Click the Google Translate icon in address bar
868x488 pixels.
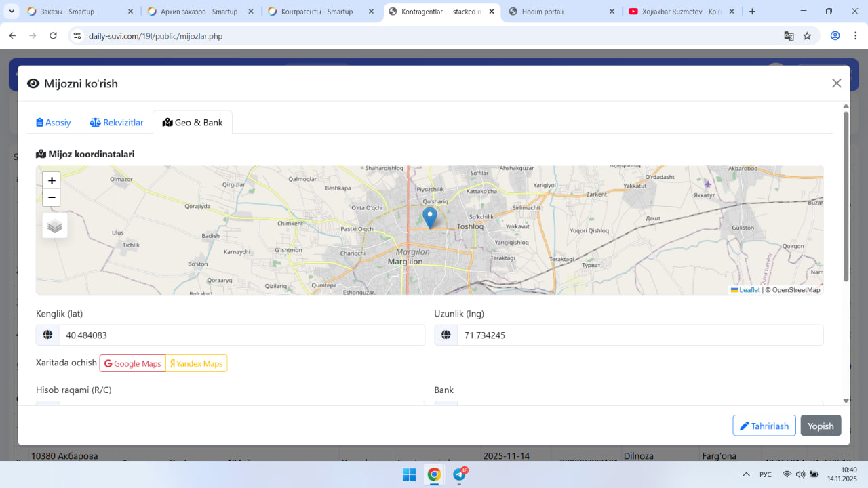pos(789,36)
